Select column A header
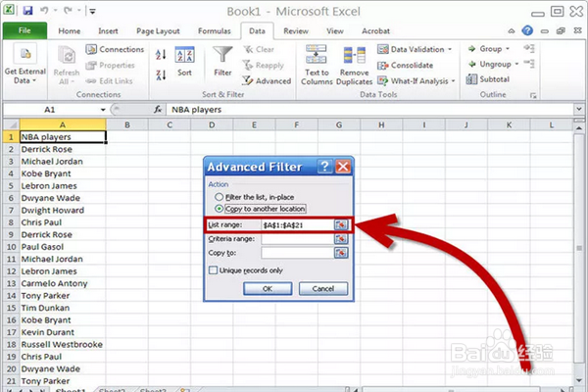This screenshot has width=588, height=392. (63, 124)
